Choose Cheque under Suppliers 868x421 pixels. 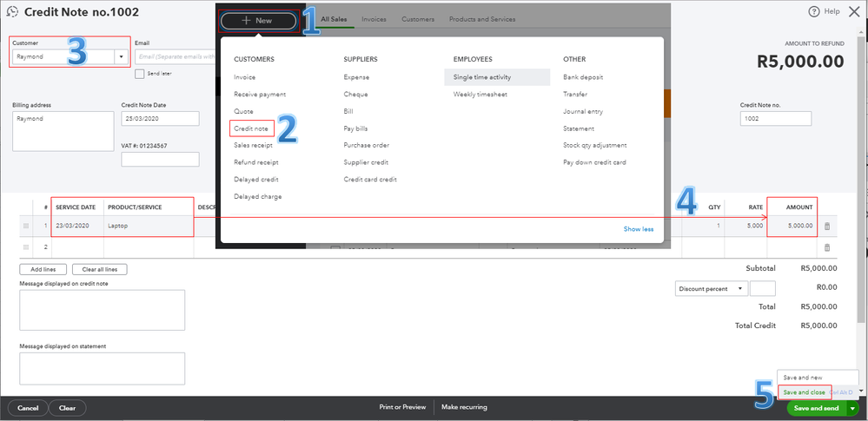coord(355,95)
